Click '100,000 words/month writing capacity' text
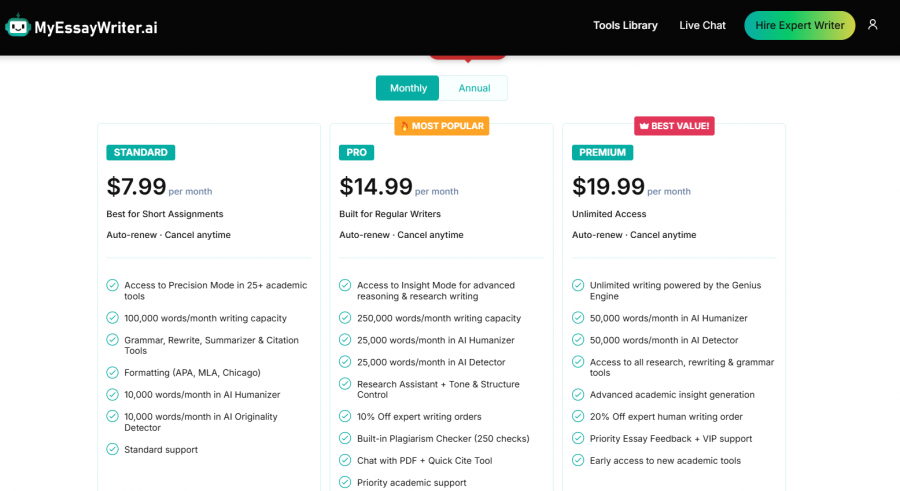This screenshot has width=900, height=491. 205,318
